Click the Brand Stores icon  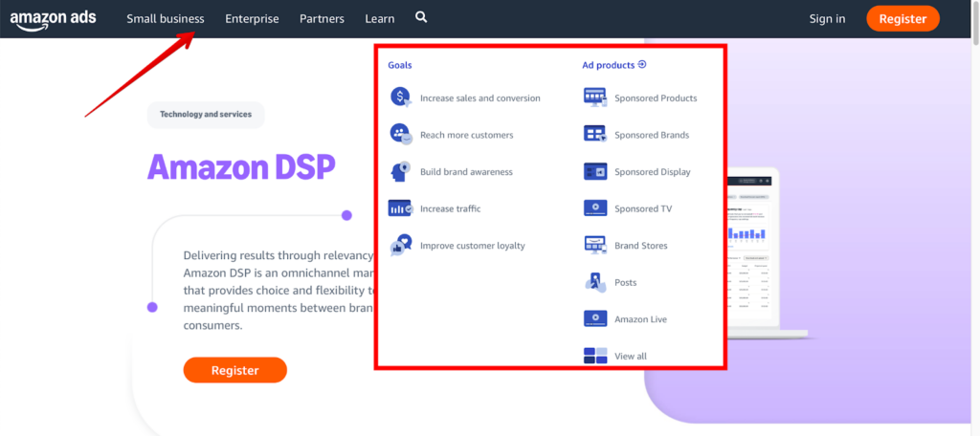click(595, 245)
